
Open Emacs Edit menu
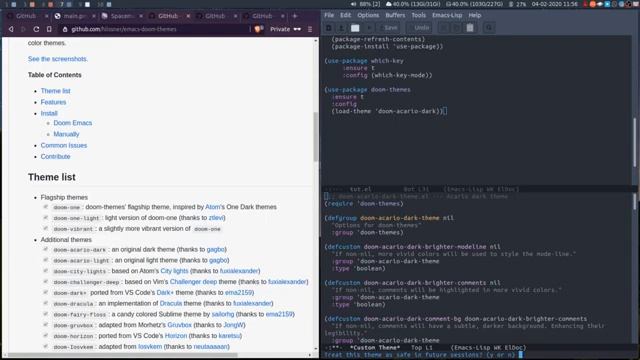(x=345, y=15)
